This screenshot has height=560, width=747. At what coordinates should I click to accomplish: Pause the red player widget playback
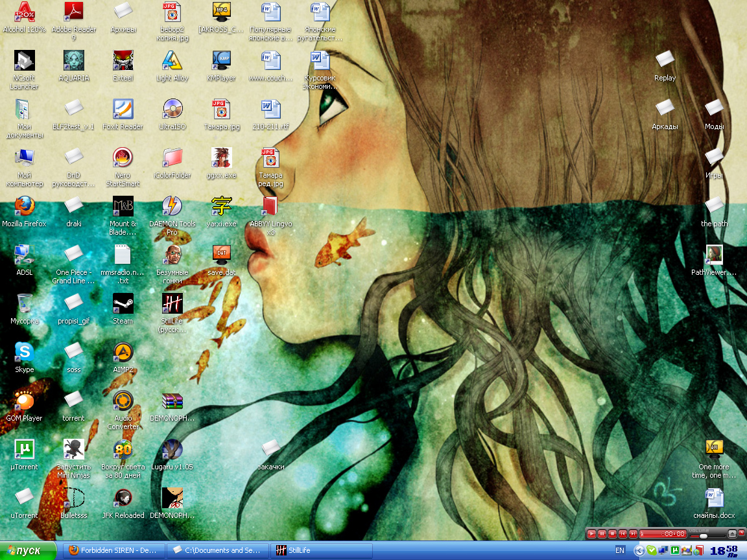coord(602,534)
